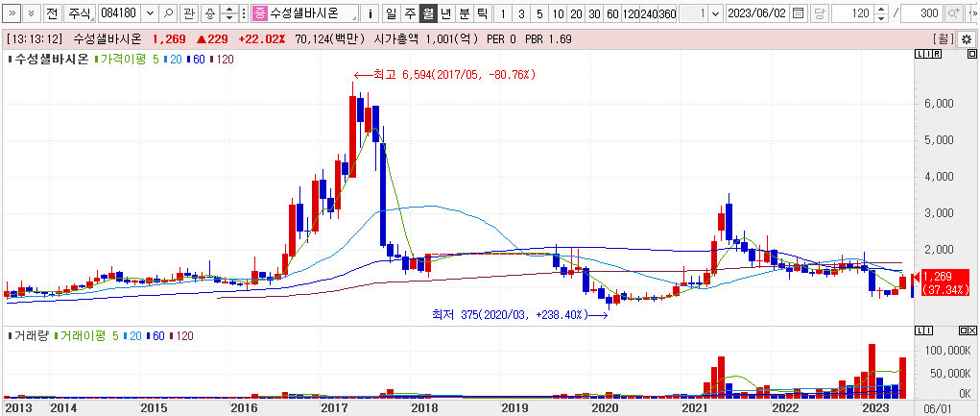This screenshot has width=980, height=416.
Task: Click the 'R' axis icon on price chart
Action: pos(937,55)
